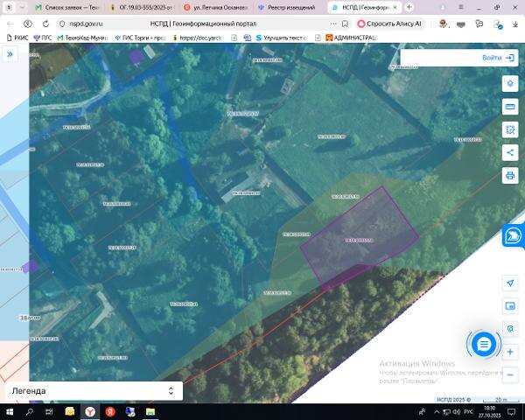Zoom in with the plus button

click(510, 352)
